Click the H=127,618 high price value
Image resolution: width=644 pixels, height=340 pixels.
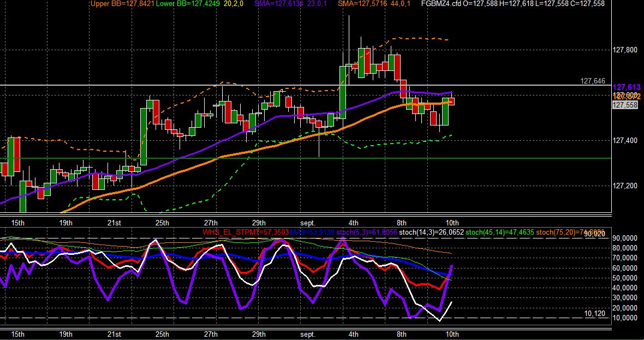517,4
